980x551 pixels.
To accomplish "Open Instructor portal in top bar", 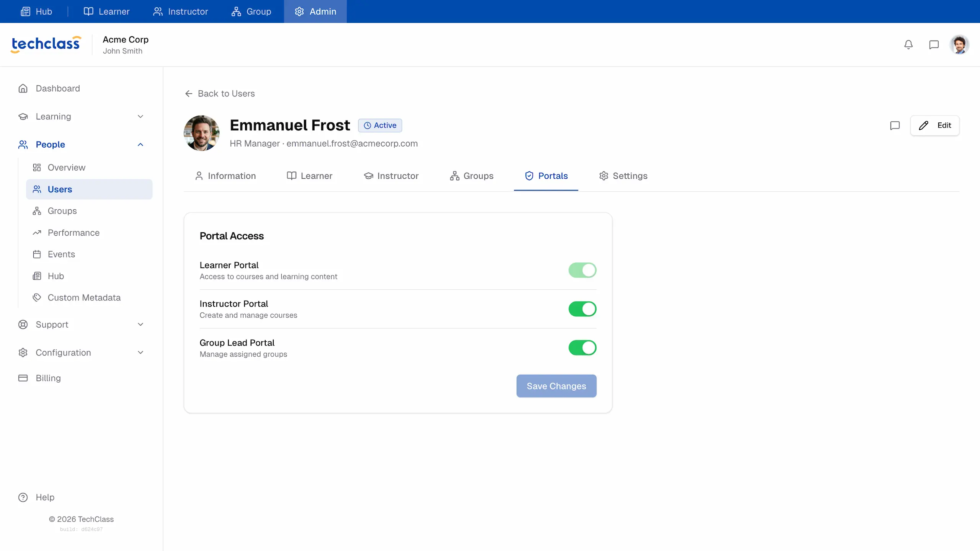I will tap(180, 11).
